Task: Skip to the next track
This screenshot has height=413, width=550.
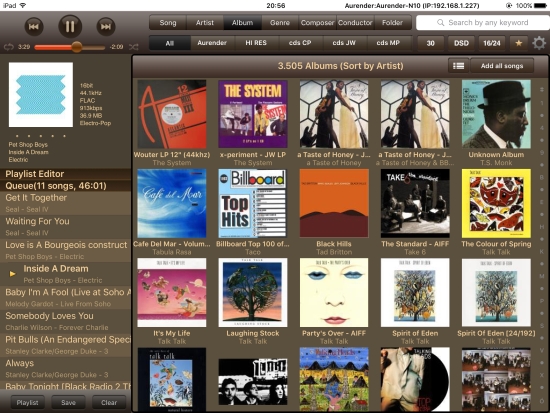Action: 106,26
